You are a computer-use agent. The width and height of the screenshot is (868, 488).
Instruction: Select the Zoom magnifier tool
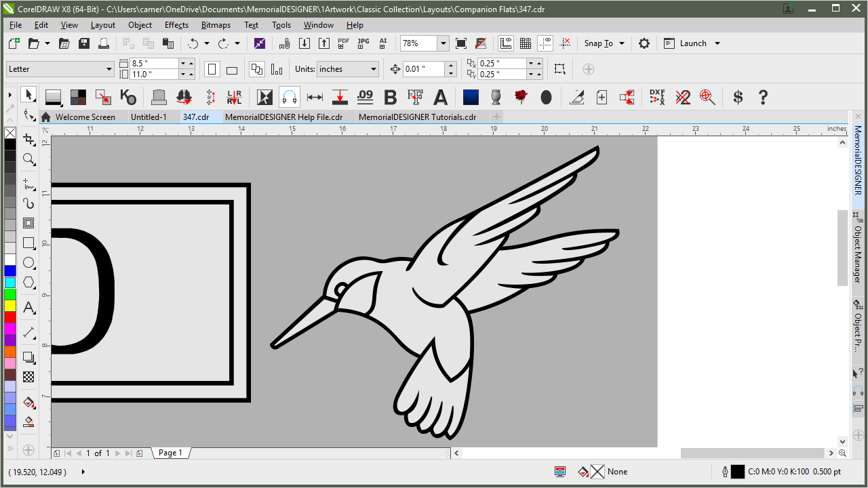point(28,159)
